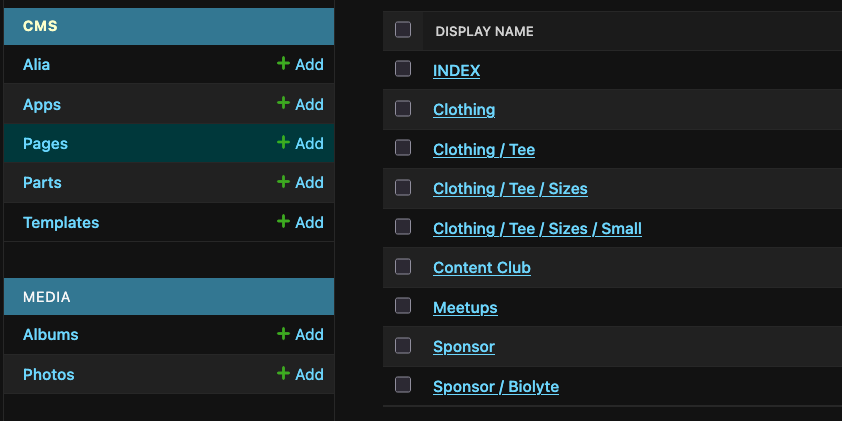
Task: Click the plus Add icon beside Apps
Action: [x=283, y=103]
